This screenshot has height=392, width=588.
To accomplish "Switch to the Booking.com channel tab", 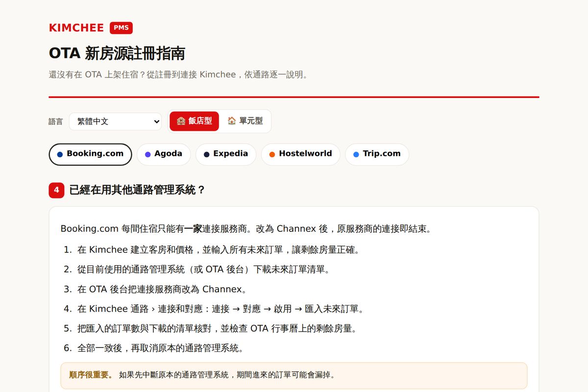I will (x=90, y=154).
